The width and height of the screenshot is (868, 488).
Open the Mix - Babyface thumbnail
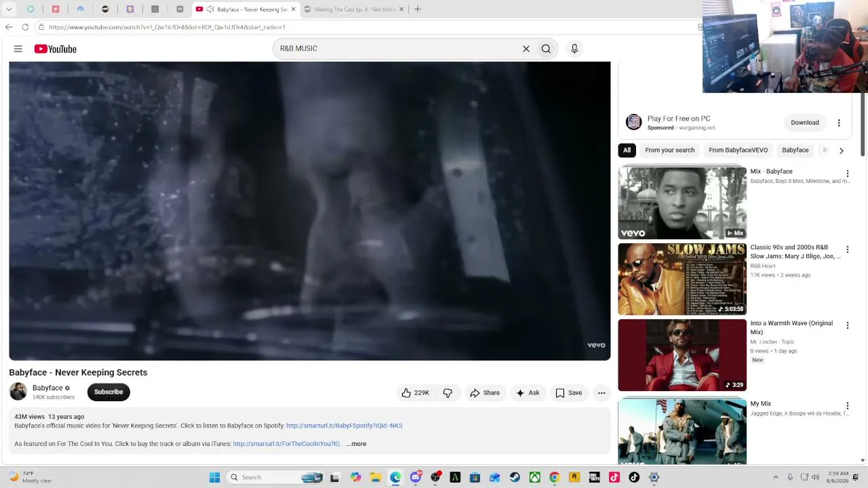pos(682,203)
